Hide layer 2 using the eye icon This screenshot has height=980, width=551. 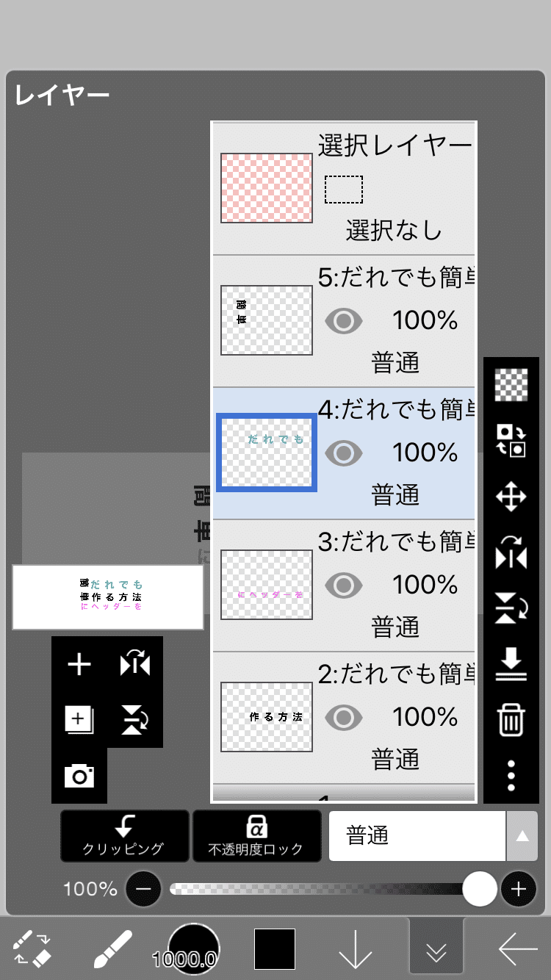point(343,718)
